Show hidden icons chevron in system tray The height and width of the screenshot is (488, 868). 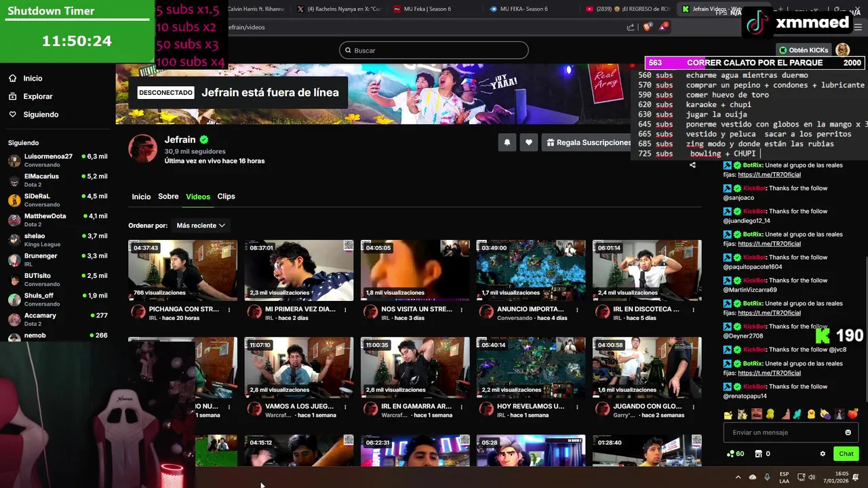coord(738,477)
